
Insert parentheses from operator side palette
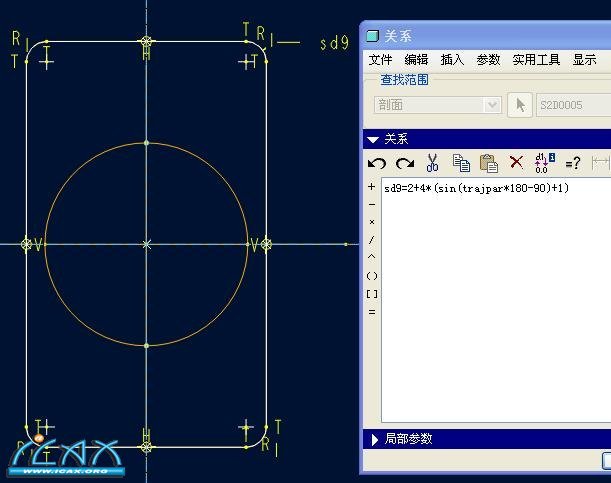coord(372,276)
